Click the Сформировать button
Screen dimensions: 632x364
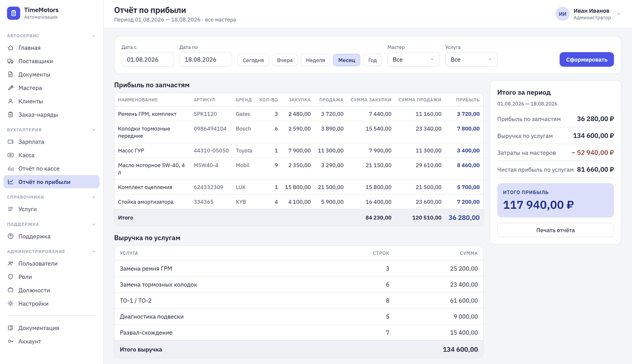587,60
